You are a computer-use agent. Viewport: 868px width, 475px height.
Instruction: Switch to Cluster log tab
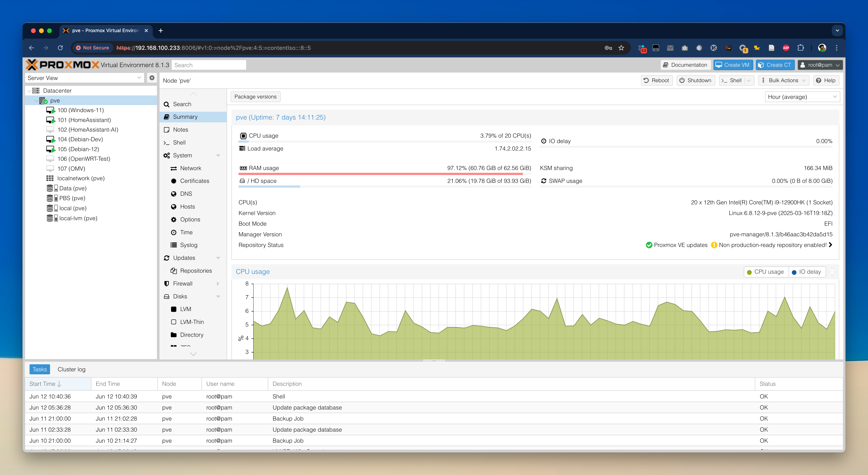pyautogui.click(x=72, y=369)
